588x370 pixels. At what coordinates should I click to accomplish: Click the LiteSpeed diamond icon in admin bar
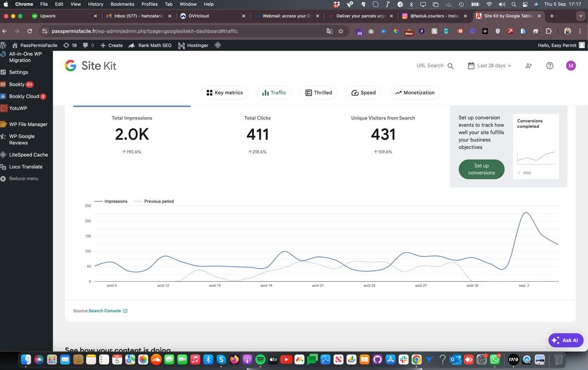click(218, 45)
